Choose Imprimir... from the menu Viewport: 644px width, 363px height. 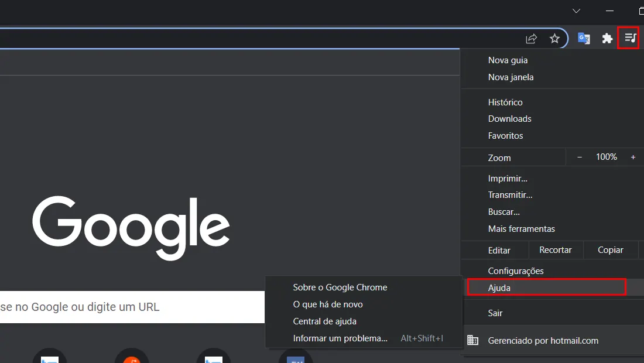coord(553,179)
